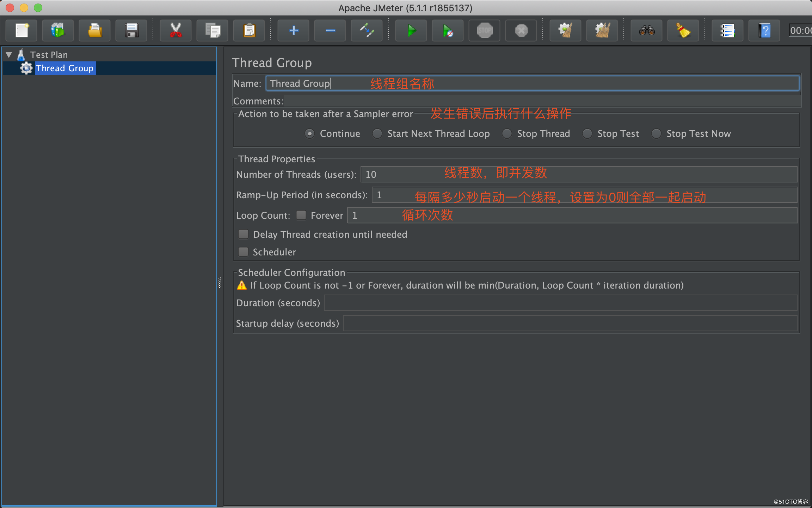Clear results with gear broom icon
The image size is (812, 508).
pos(566,31)
